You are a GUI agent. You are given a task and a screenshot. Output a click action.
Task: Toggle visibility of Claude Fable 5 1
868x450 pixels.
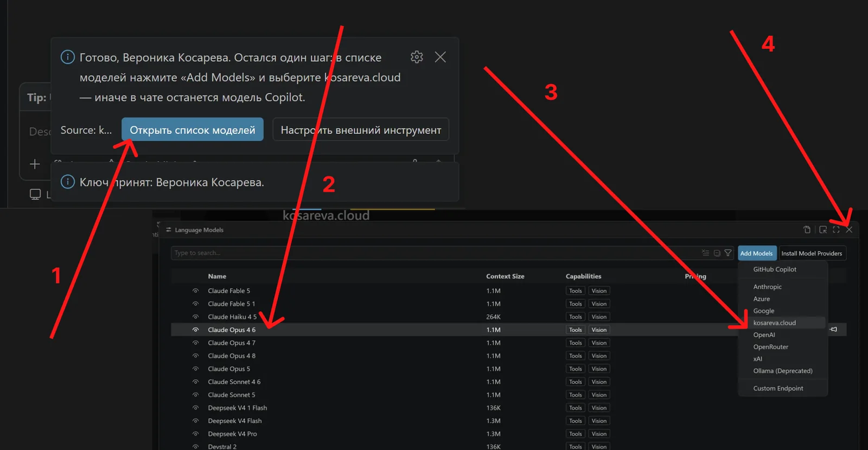196,304
